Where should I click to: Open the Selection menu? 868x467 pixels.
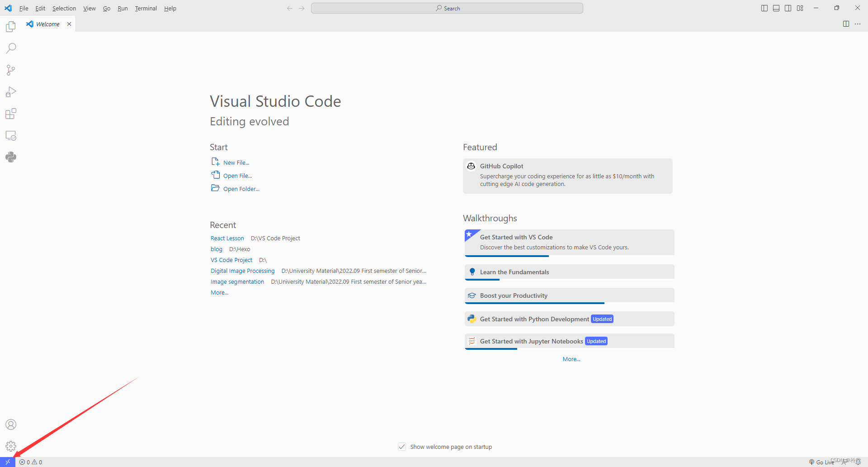coord(64,8)
